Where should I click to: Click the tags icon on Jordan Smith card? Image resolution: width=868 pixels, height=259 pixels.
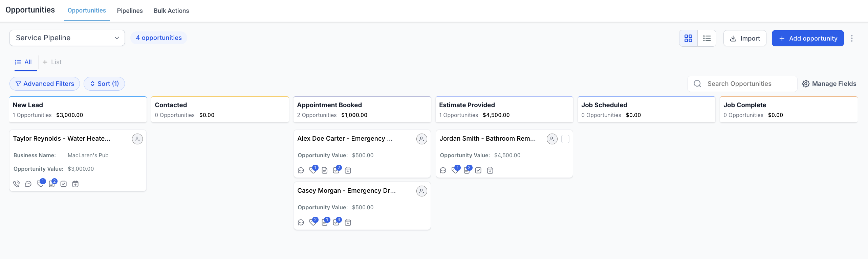[x=455, y=170]
